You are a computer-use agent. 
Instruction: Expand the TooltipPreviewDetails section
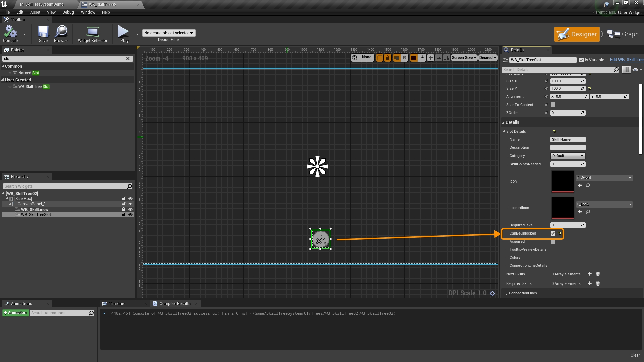(507, 249)
